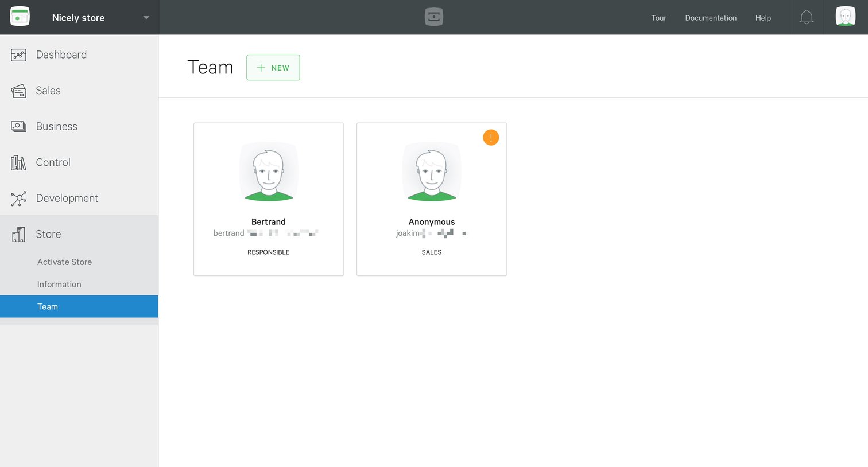Click the SALES role label
This screenshot has height=467, width=868.
point(432,252)
